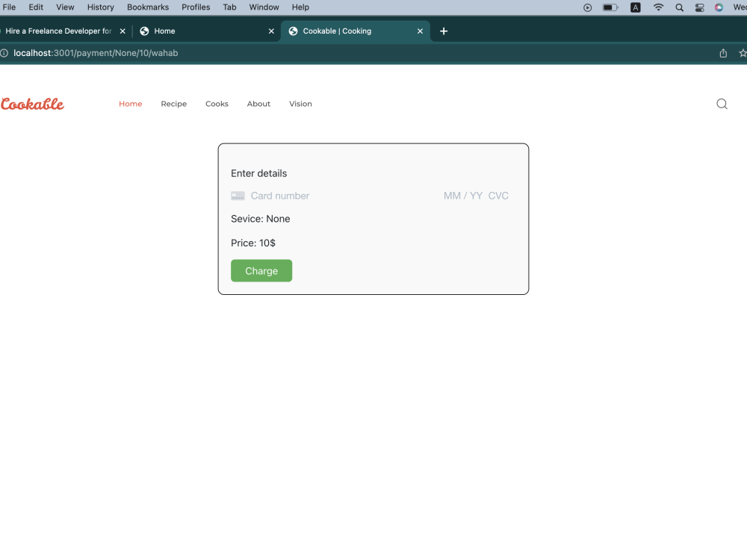
Task: Open the Wi-Fi status menu
Action: [658, 7]
